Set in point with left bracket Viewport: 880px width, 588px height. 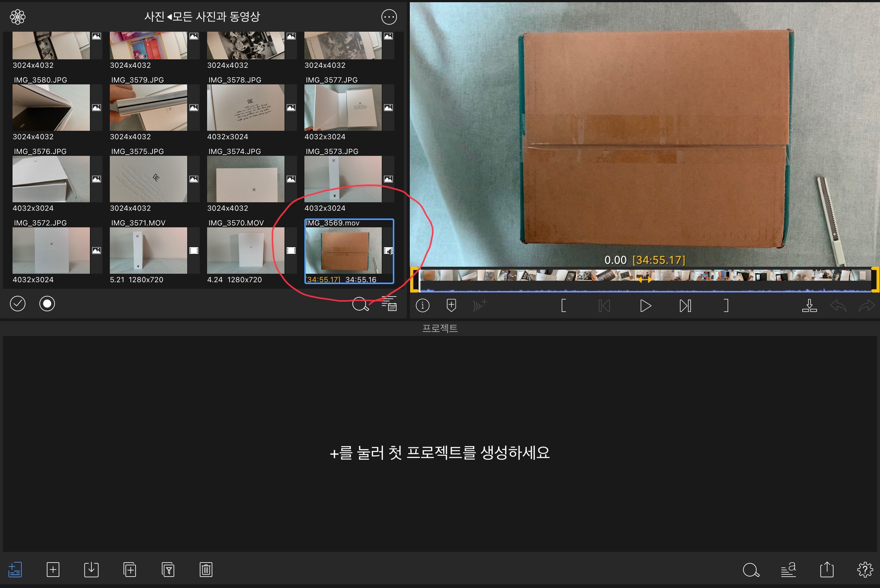tap(563, 306)
